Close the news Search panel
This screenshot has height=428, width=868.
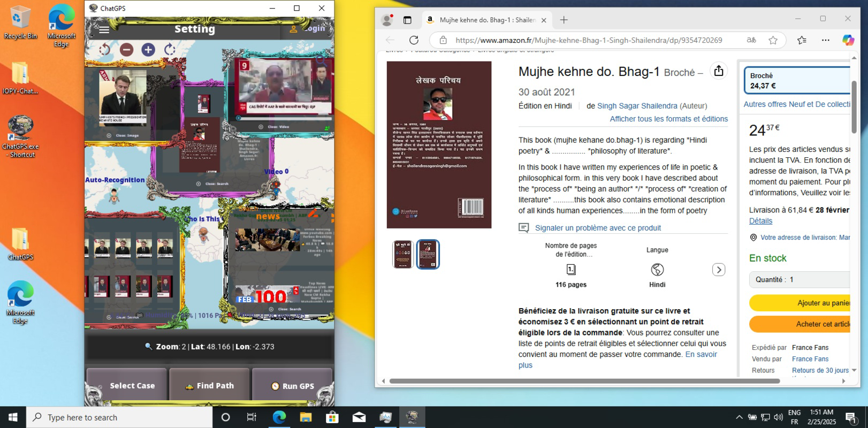point(286,309)
